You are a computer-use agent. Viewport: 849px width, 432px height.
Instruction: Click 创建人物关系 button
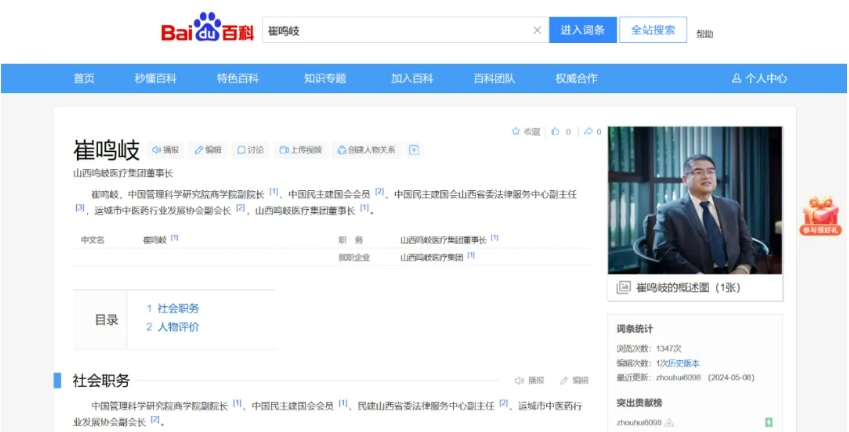click(x=366, y=150)
